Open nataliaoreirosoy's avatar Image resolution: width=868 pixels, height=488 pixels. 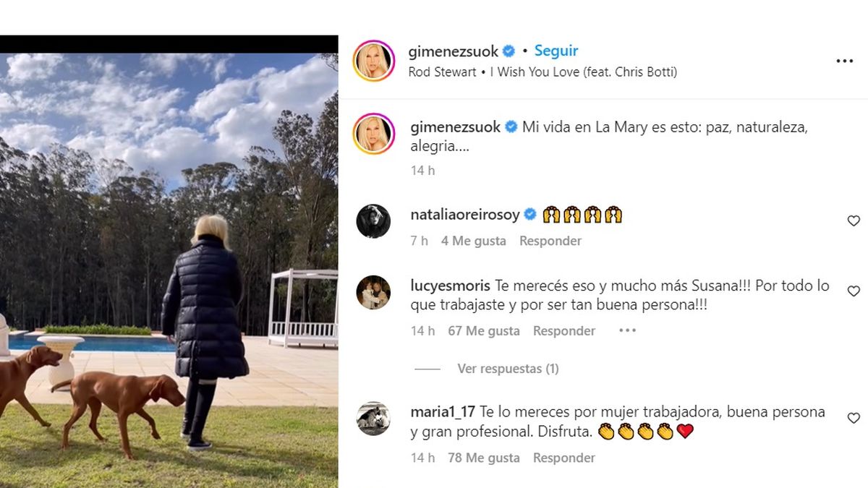coord(373,221)
